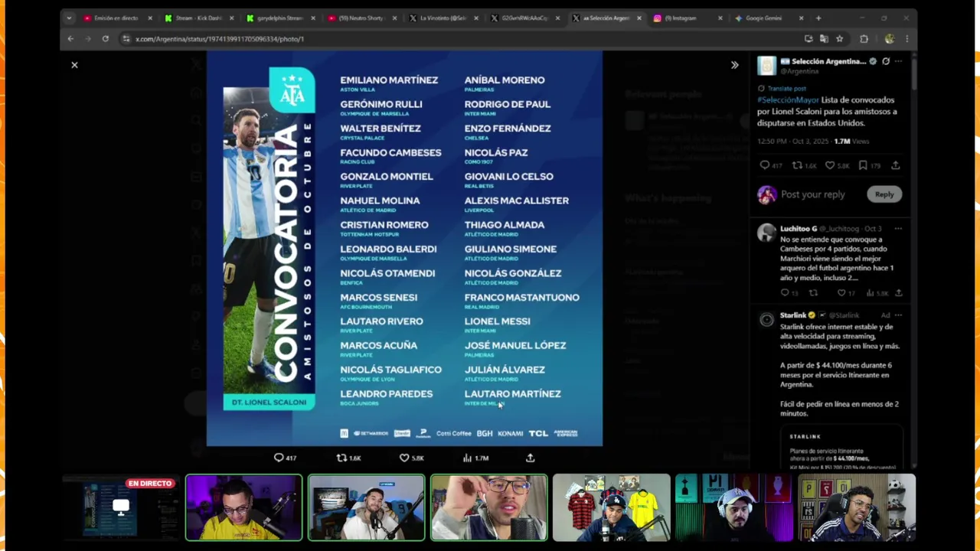Image resolution: width=980 pixels, height=551 pixels.
Task: Select the webcam with red jersey on wall
Action: tap(611, 507)
